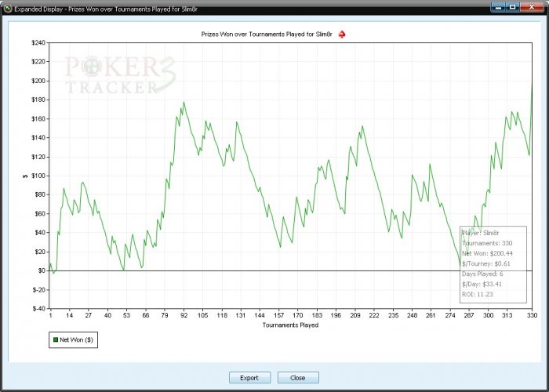Click the '1' x-axis tick label
This screenshot has width=549, height=392.
point(51,315)
